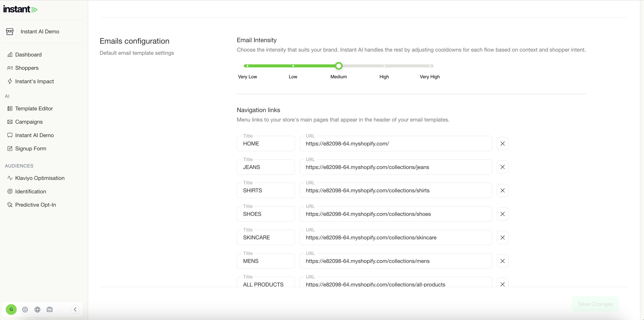This screenshot has height=320, width=644.
Task: Click the settings gear icon in sidebar footer
Action: coord(25,310)
